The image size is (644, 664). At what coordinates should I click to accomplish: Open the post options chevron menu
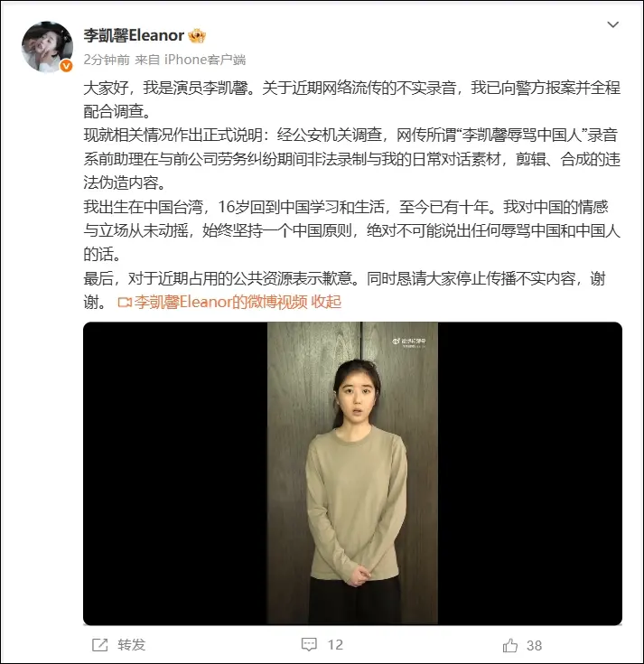(612, 25)
